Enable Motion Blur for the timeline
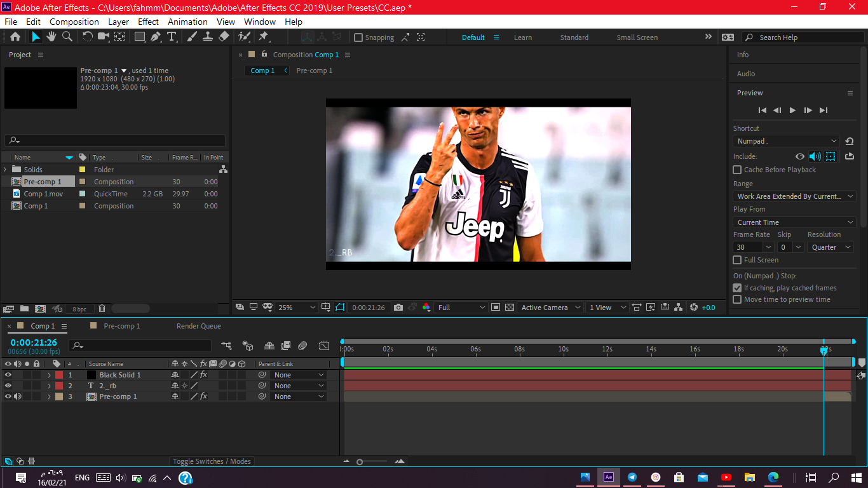The image size is (868, 488). point(302,346)
